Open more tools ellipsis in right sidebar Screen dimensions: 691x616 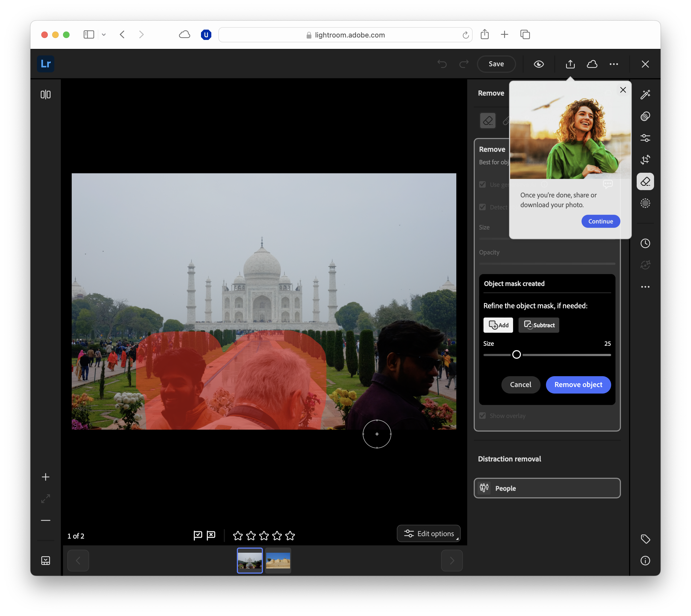pyautogui.click(x=645, y=287)
